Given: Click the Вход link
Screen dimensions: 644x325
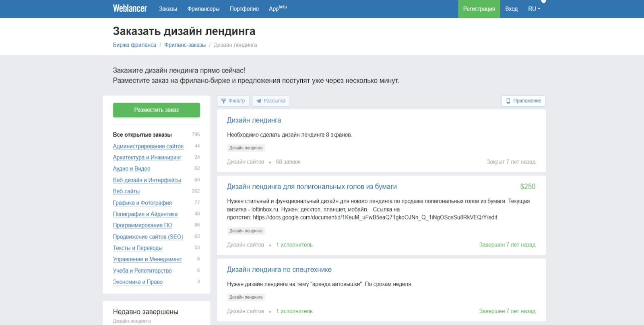Looking at the screenshot, I should coord(512,9).
